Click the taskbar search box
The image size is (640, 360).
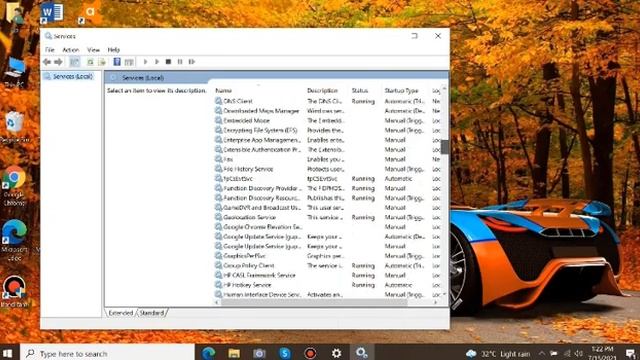click(107, 353)
